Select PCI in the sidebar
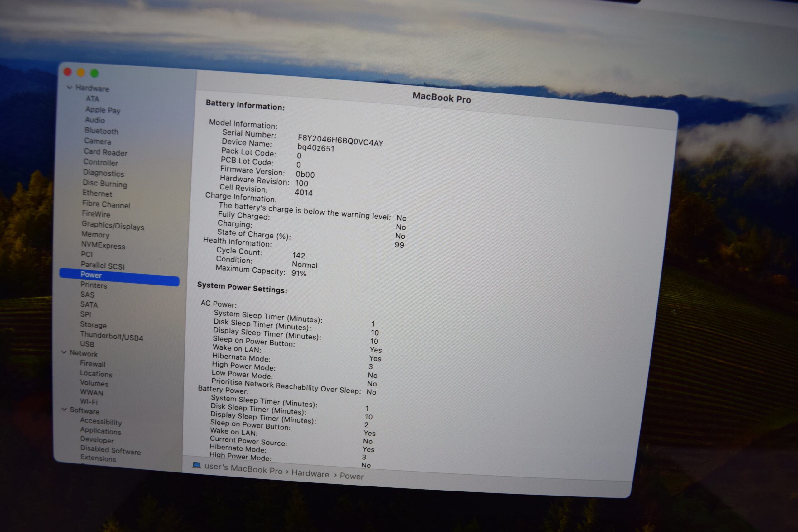 point(87,254)
